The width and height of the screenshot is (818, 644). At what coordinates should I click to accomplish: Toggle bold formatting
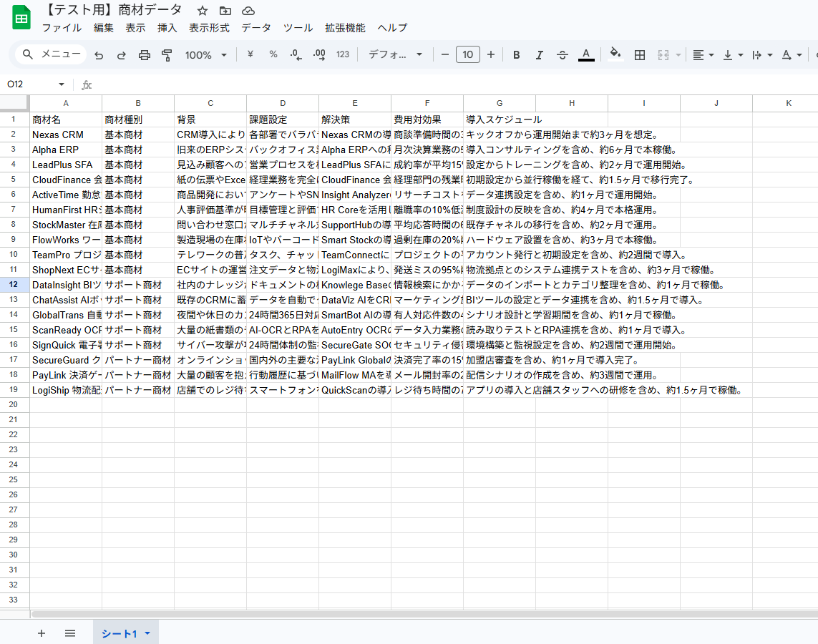coord(517,55)
